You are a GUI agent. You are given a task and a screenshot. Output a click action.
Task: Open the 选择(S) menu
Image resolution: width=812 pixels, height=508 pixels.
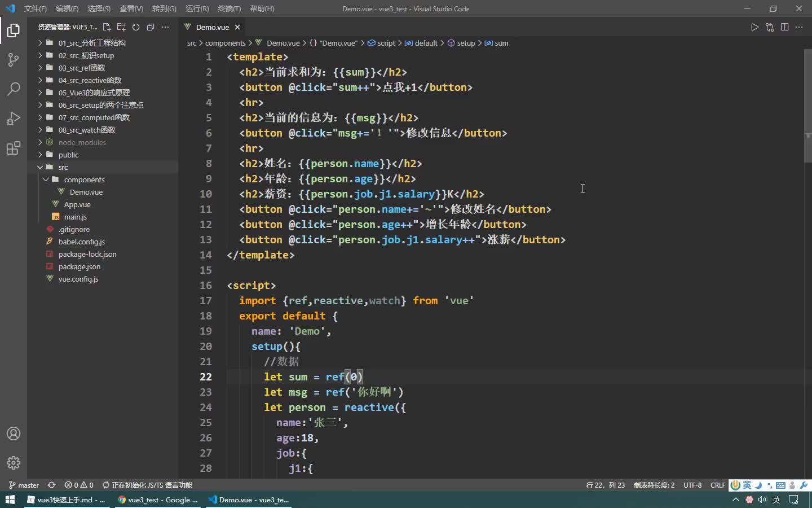[99, 8]
